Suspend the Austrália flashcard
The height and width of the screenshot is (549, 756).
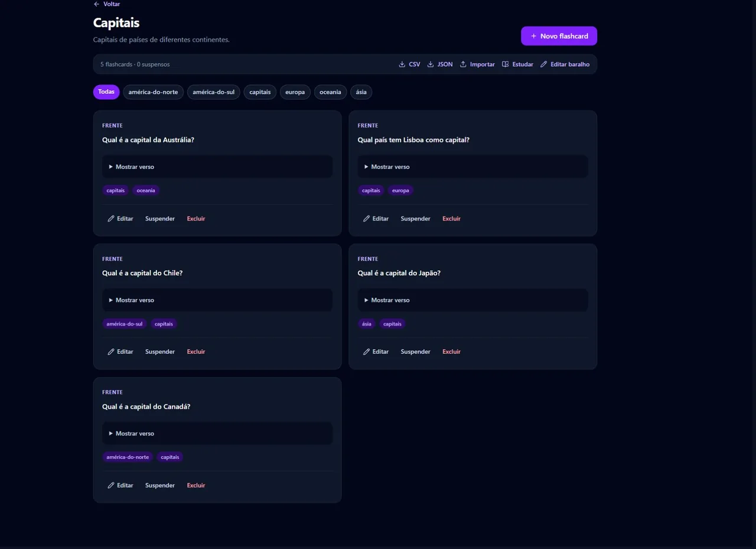click(160, 219)
